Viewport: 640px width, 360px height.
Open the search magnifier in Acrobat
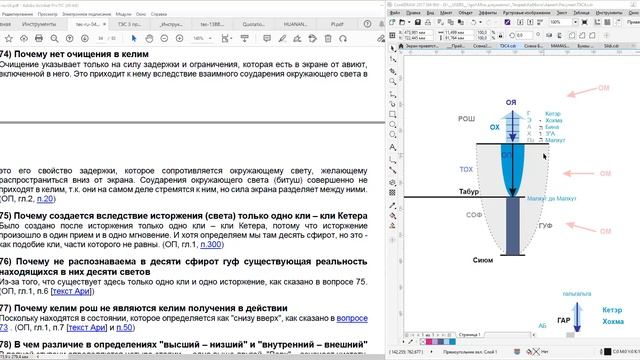point(54,38)
